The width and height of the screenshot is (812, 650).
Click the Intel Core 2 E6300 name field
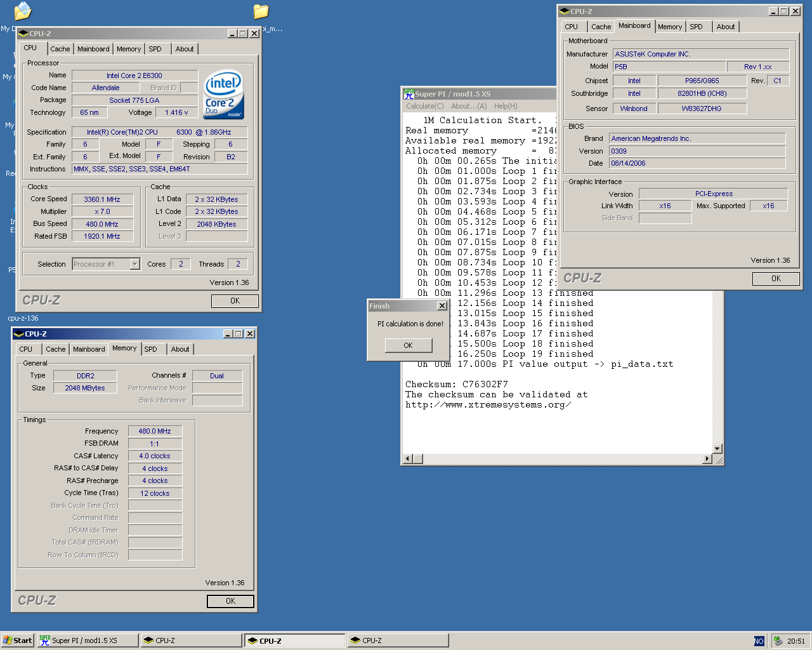click(134, 76)
